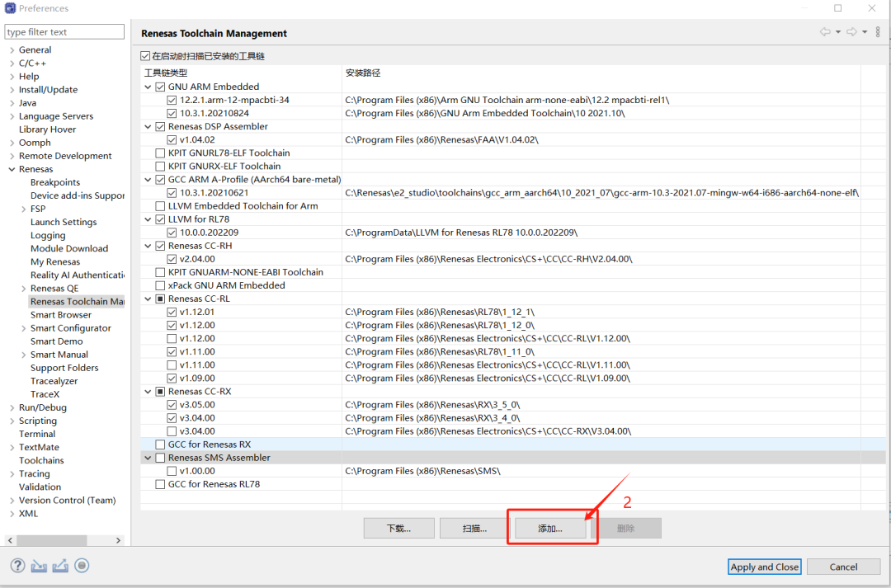The width and height of the screenshot is (891, 588).
Task: Select Support Folders preferences item
Action: point(64,368)
